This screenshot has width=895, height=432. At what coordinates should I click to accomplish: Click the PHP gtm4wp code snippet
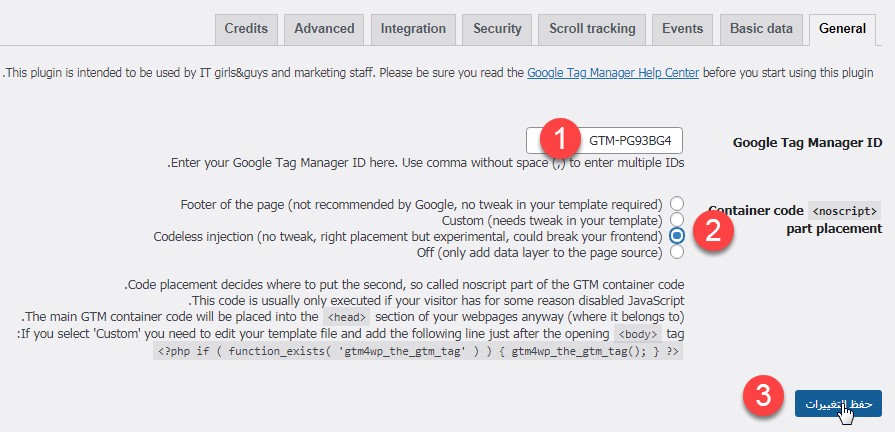418,352
